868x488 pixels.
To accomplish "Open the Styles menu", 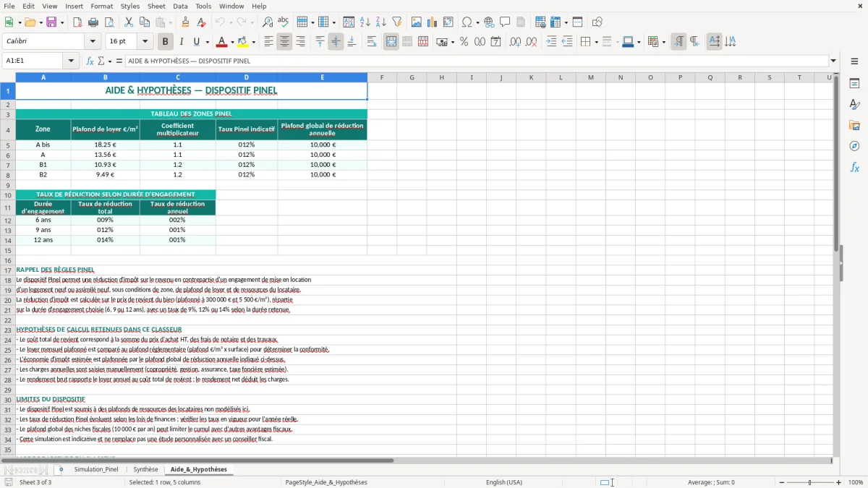I will click(130, 6).
